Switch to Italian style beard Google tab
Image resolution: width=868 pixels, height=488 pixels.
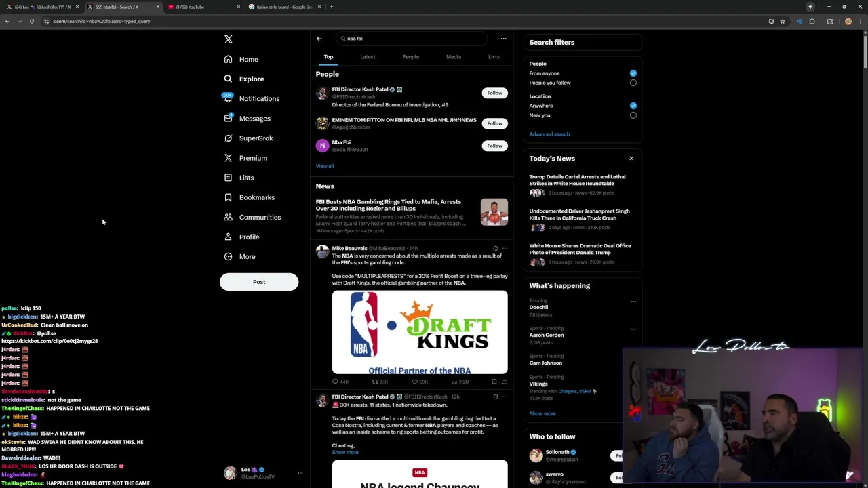285,7
